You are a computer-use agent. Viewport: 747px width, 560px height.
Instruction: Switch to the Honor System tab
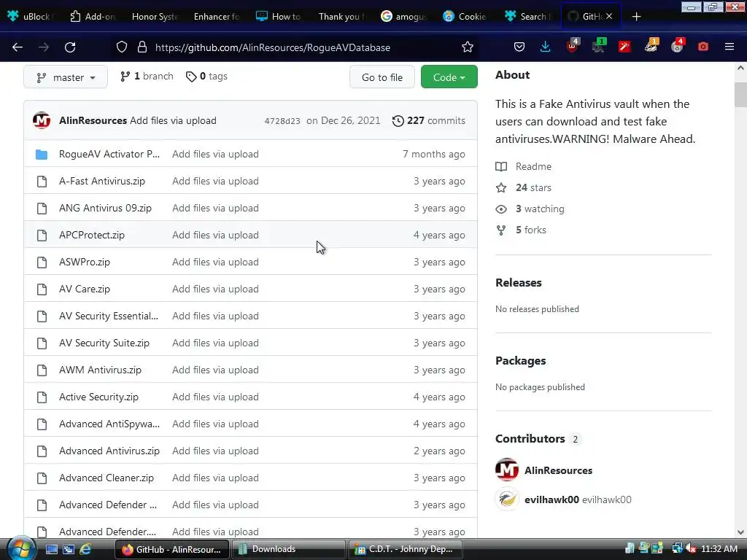(x=153, y=17)
